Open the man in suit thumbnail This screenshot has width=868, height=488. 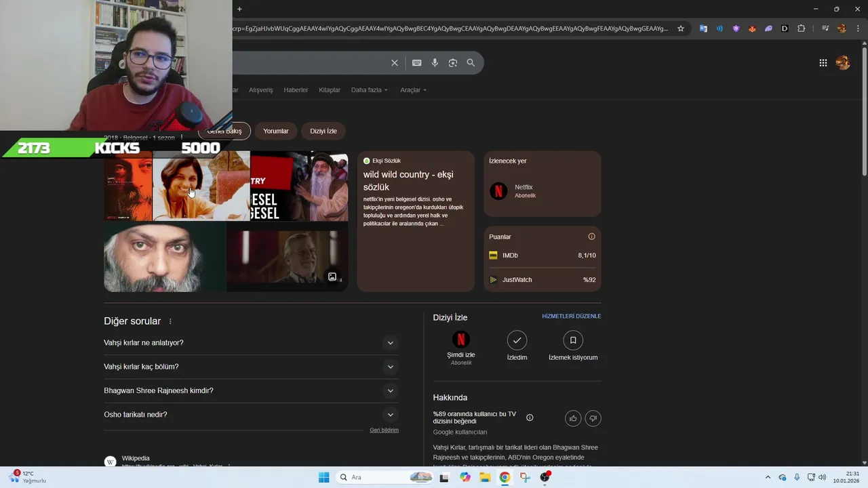[287, 258]
